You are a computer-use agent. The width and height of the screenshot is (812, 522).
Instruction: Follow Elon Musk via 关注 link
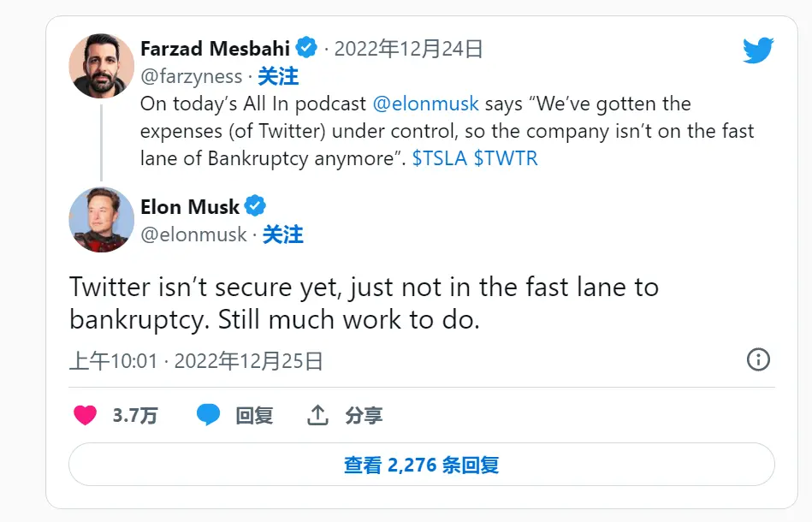pyautogui.click(x=282, y=234)
